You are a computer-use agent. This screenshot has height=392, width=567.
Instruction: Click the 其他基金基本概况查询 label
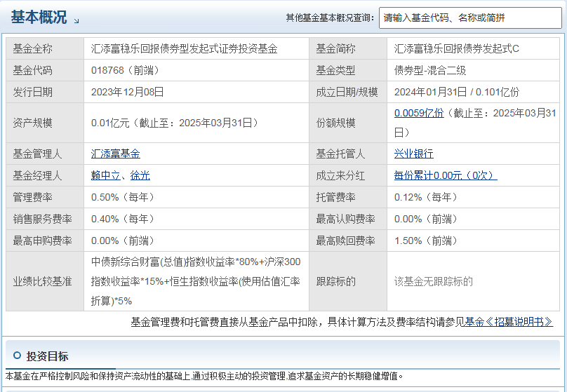[330, 18]
